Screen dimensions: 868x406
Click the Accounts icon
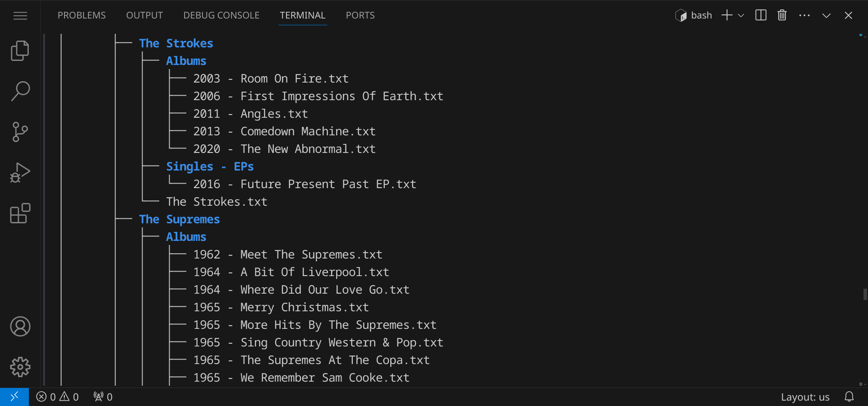[20, 327]
